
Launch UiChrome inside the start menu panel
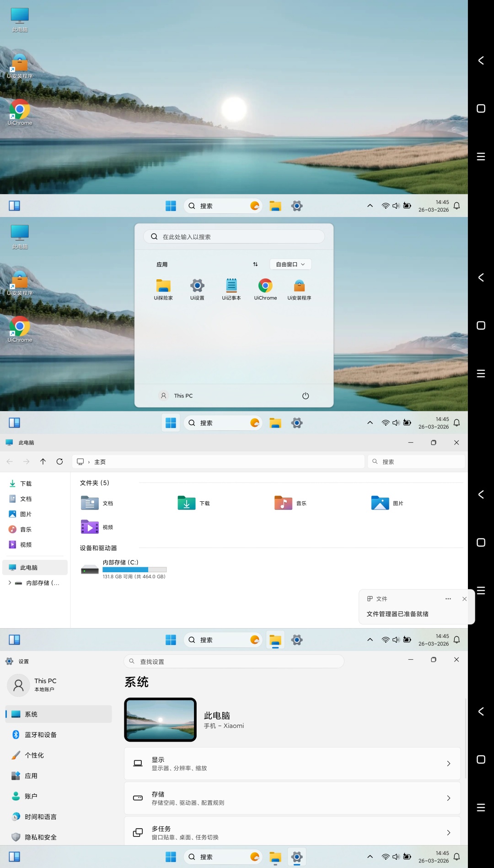[265, 289]
